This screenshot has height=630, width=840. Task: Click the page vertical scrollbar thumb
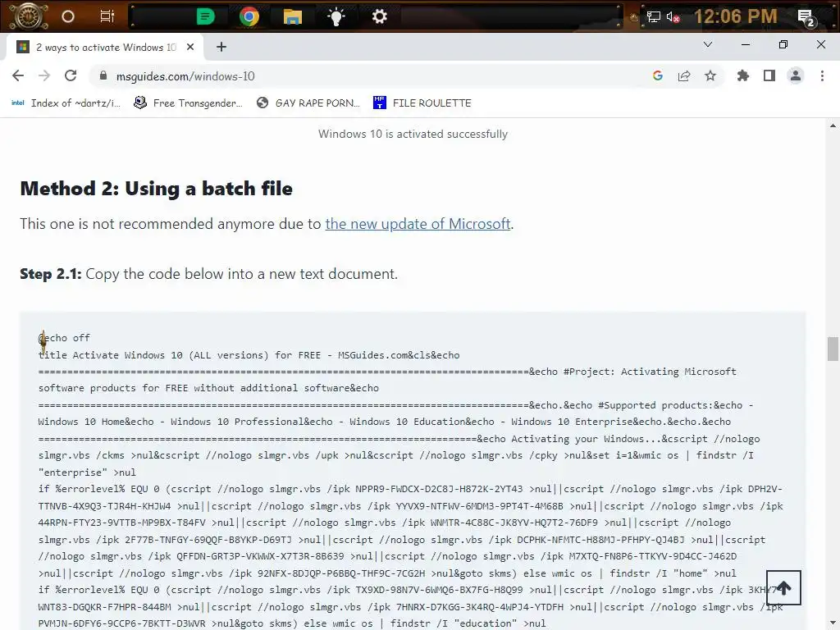pyautogui.click(x=833, y=349)
